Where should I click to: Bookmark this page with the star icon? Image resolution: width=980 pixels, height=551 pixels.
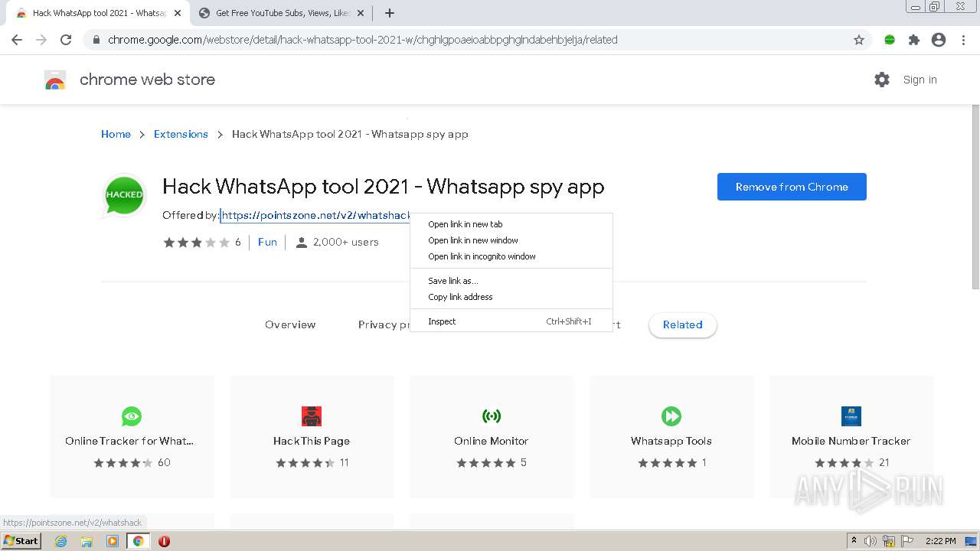click(x=859, y=40)
